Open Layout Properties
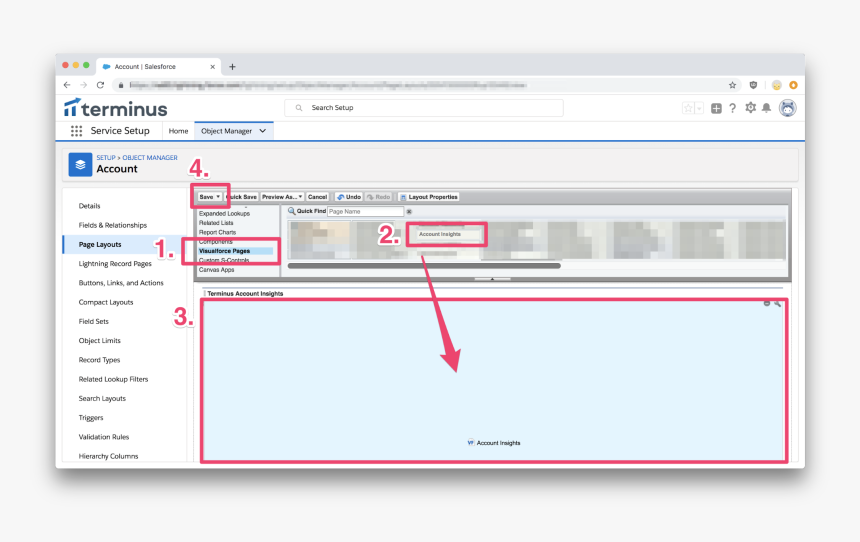The image size is (860, 542). coord(429,197)
